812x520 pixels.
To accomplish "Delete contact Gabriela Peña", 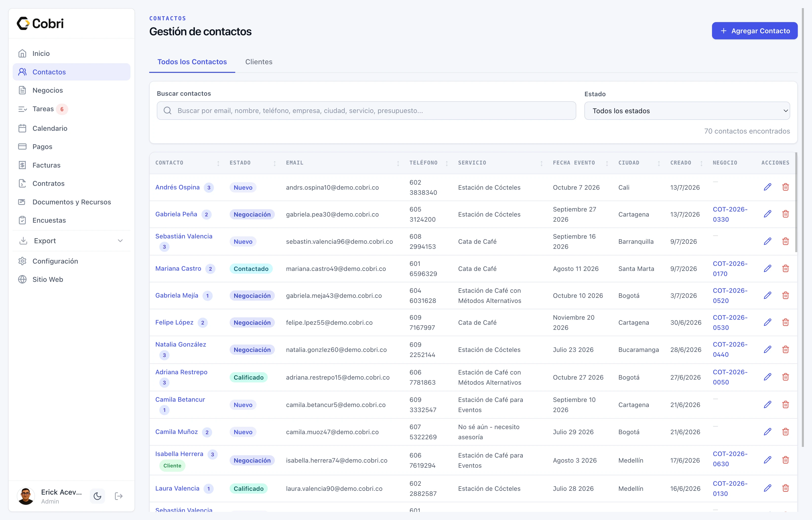I will 785,214.
